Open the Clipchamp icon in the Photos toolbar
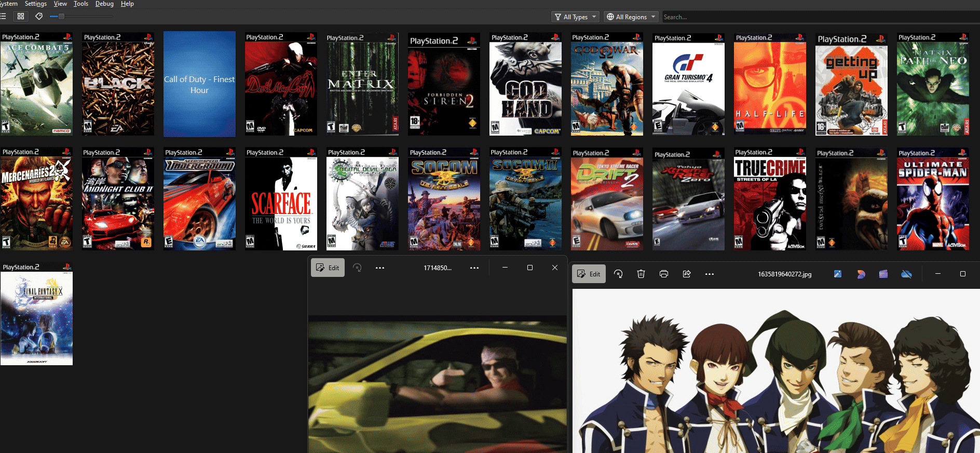Image resolution: width=980 pixels, height=453 pixels. click(883, 274)
